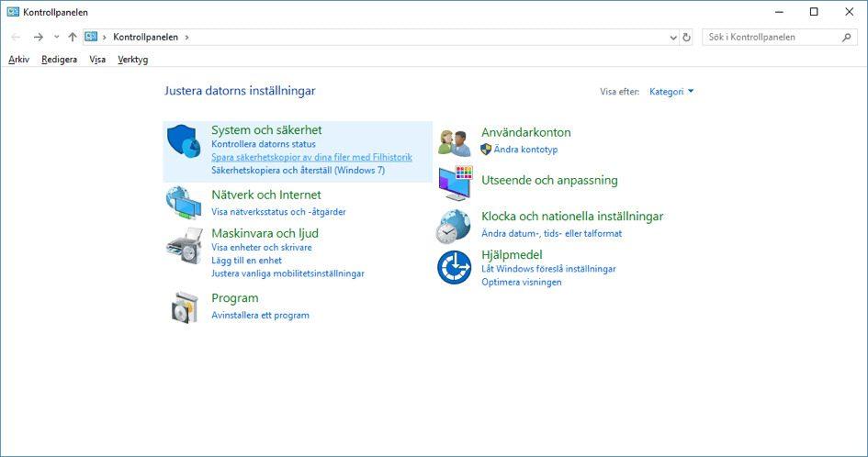The height and width of the screenshot is (457, 868).
Task: Go up one level with the up arrow
Action: coord(73,38)
